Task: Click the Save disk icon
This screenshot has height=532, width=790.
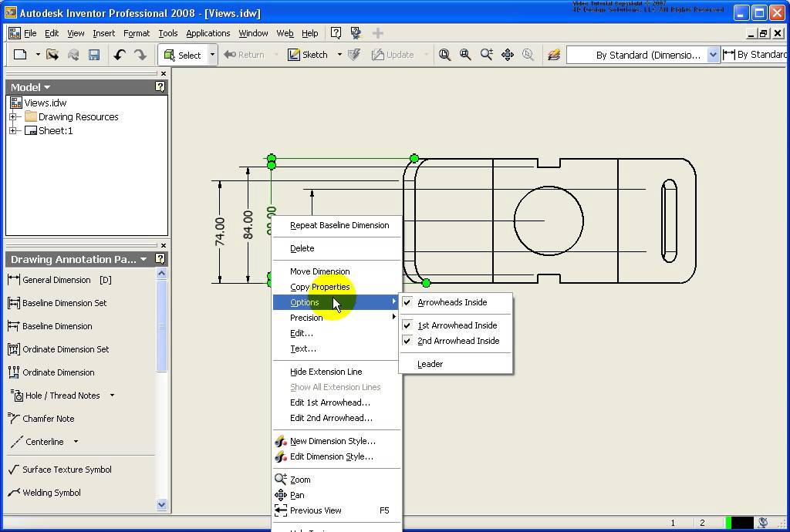Action: coord(93,55)
